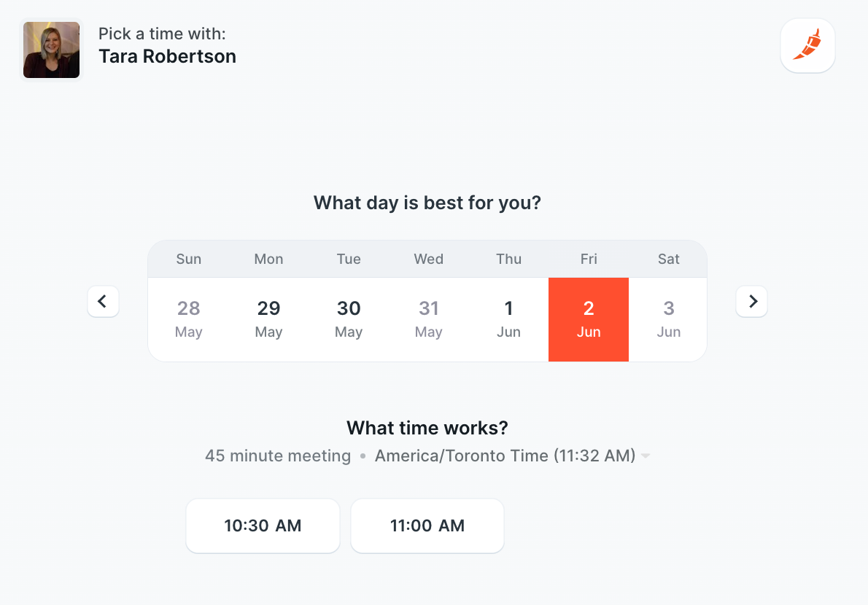868x605 pixels.
Task: Select Saturday 3 Jun
Action: [x=668, y=319]
